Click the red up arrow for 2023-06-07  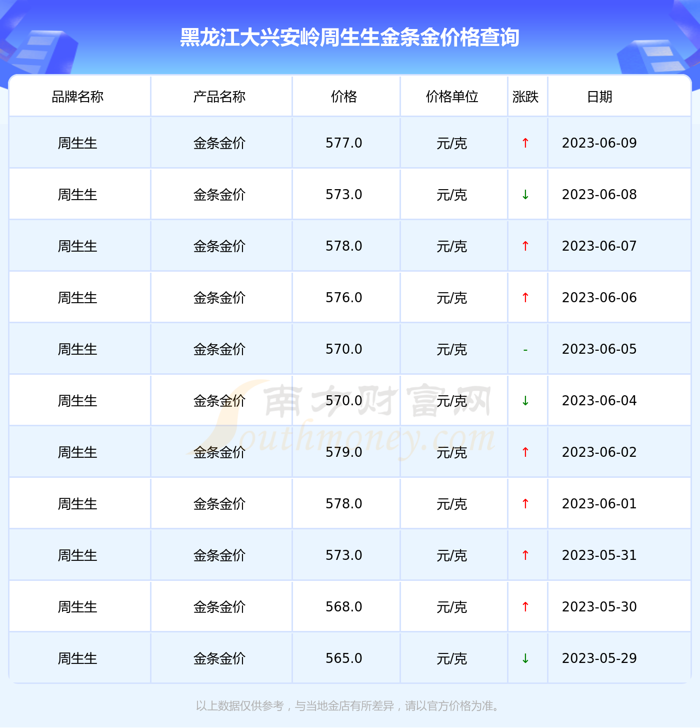[x=525, y=246]
